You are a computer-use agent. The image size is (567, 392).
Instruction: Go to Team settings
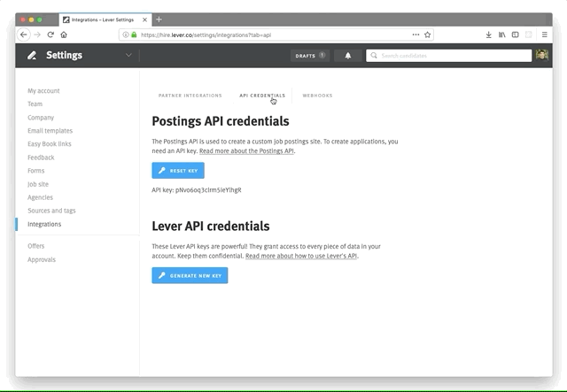35,104
